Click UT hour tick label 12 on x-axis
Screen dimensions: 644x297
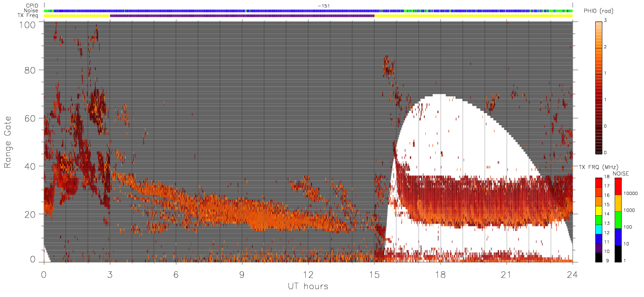tap(308, 274)
